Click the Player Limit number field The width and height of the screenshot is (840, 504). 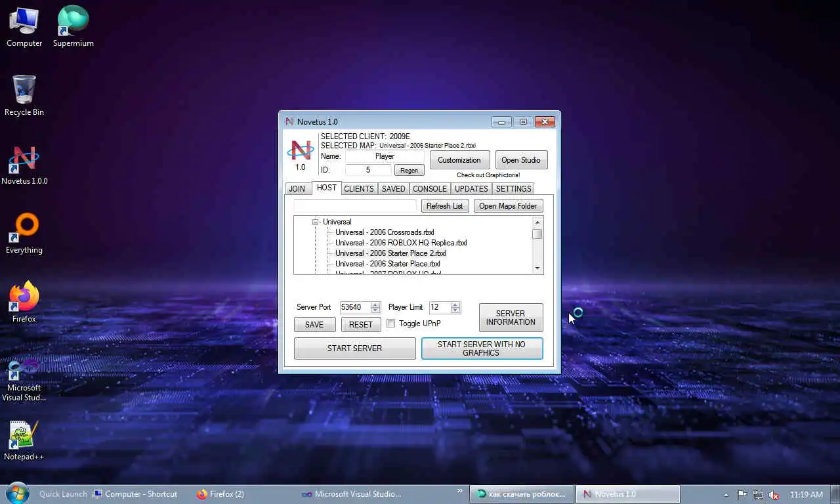coord(440,307)
